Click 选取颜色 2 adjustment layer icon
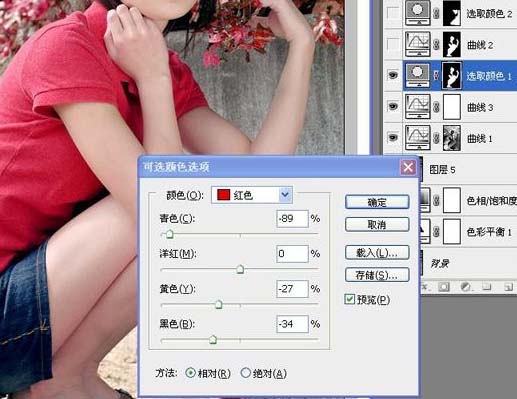This screenshot has width=517, height=399. pyautogui.click(x=418, y=13)
